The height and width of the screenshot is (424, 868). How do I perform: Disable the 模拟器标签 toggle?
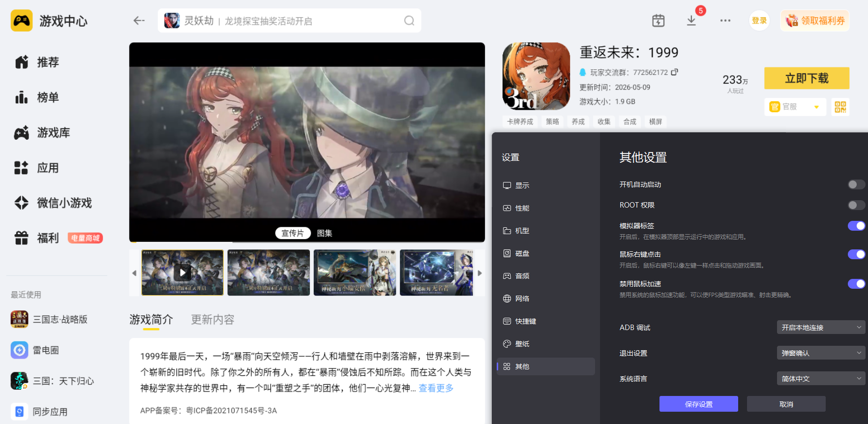(856, 226)
